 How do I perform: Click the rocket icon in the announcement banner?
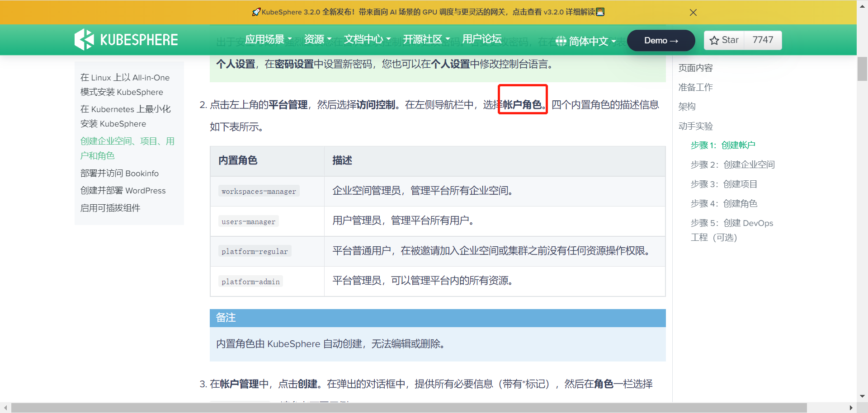[256, 12]
